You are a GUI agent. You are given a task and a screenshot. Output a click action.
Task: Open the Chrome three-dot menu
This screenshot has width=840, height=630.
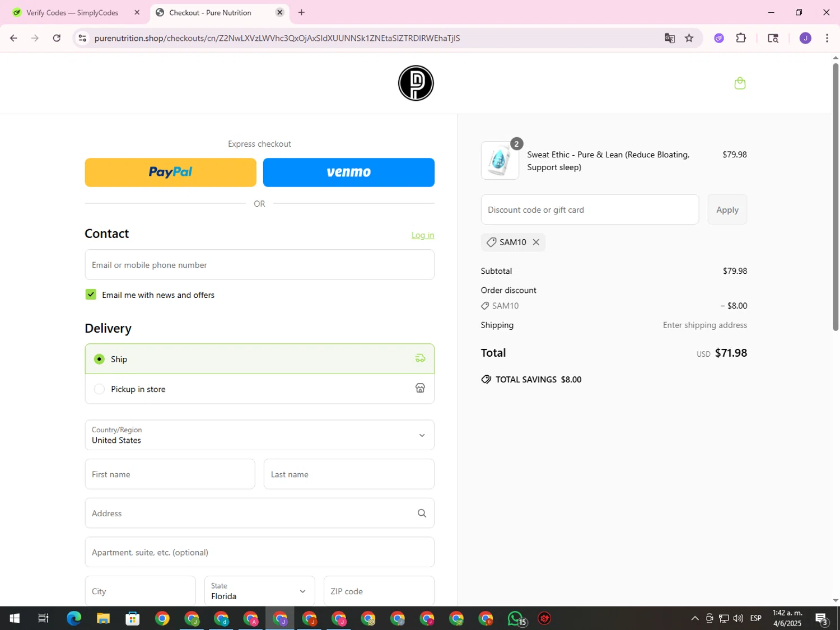(x=827, y=38)
